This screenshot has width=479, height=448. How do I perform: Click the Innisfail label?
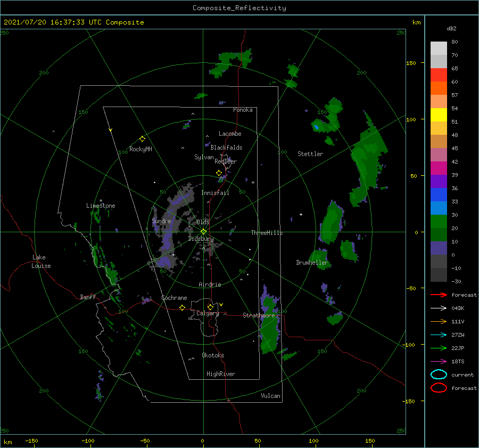[215, 193]
